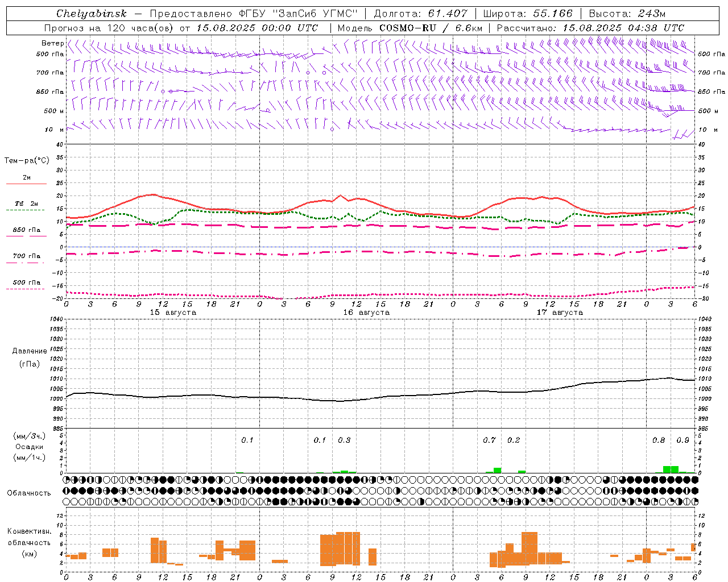Click the precipitation value 0.9
The image size is (728, 582).
pos(683,440)
